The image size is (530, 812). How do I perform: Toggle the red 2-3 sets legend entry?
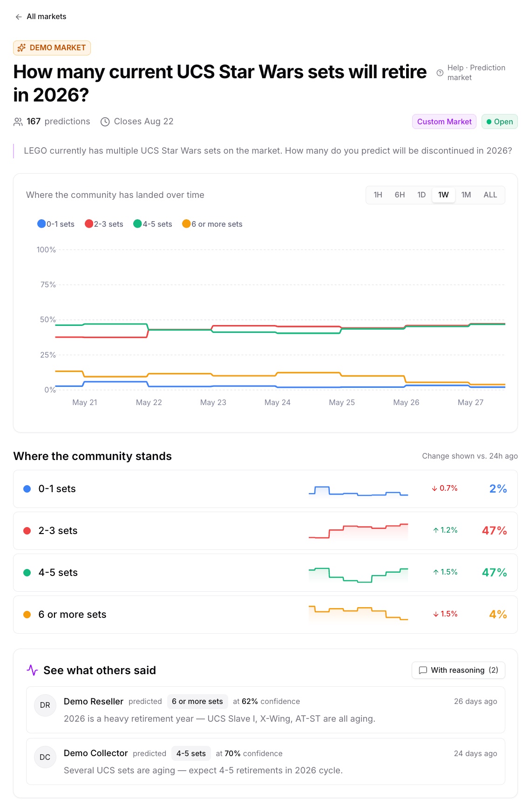(x=104, y=224)
